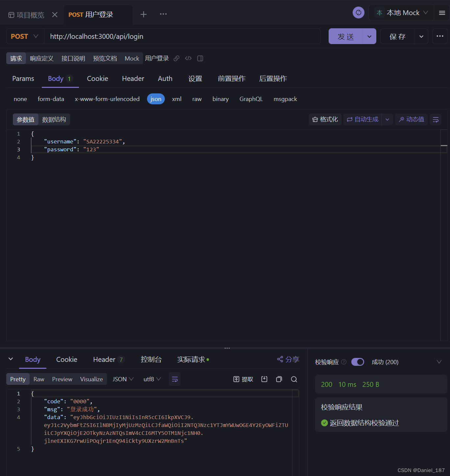Open the request Header tab
Image resolution: width=450 pixels, height=476 pixels.
point(133,79)
